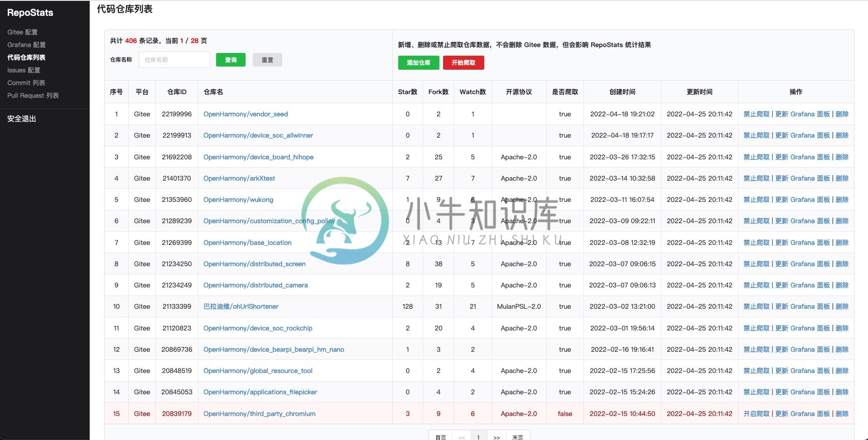This screenshot has height=440, width=868.
Task: Click 删除 for customization_config_policy row
Action: point(842,221)
